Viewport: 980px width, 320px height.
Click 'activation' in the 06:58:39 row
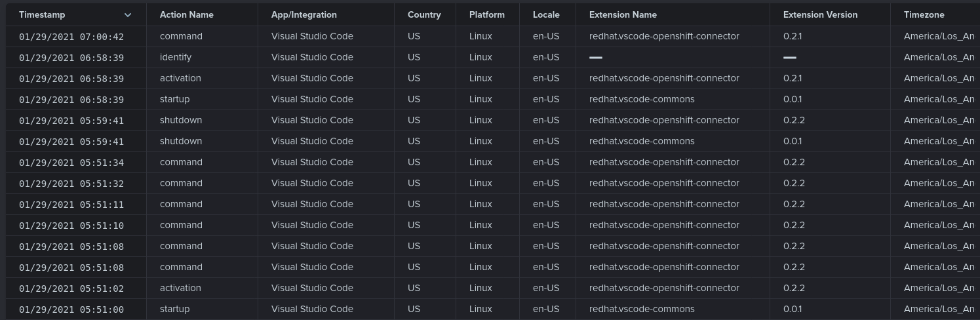(180, 78)
